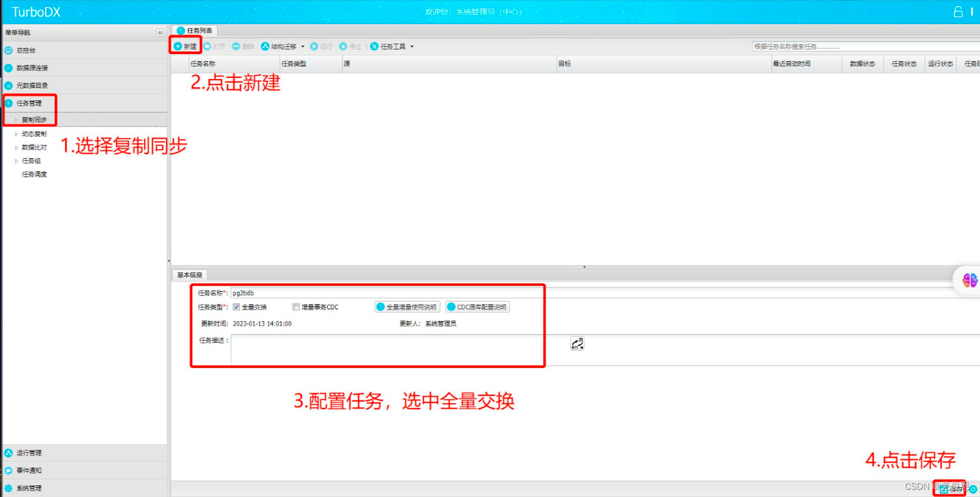980x497 pixels.
Task: Open the 任务工具 dropdown arrow
Action: 412,47
